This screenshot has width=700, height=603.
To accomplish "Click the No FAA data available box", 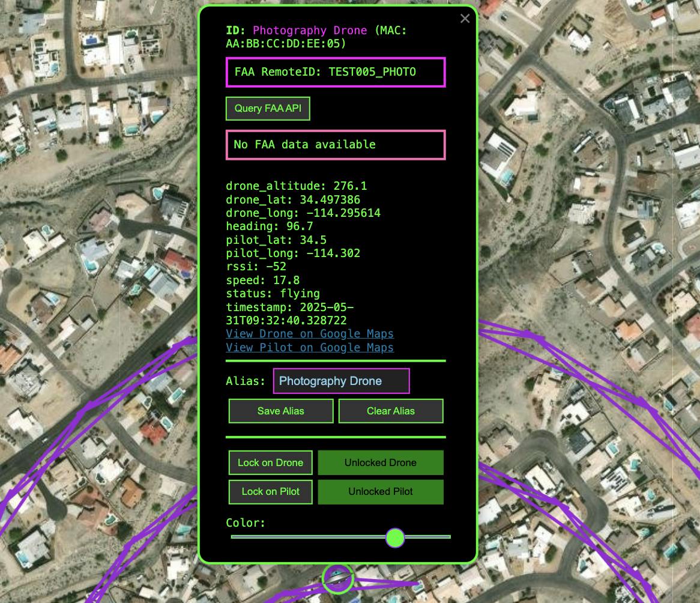I will click(336, 145).
